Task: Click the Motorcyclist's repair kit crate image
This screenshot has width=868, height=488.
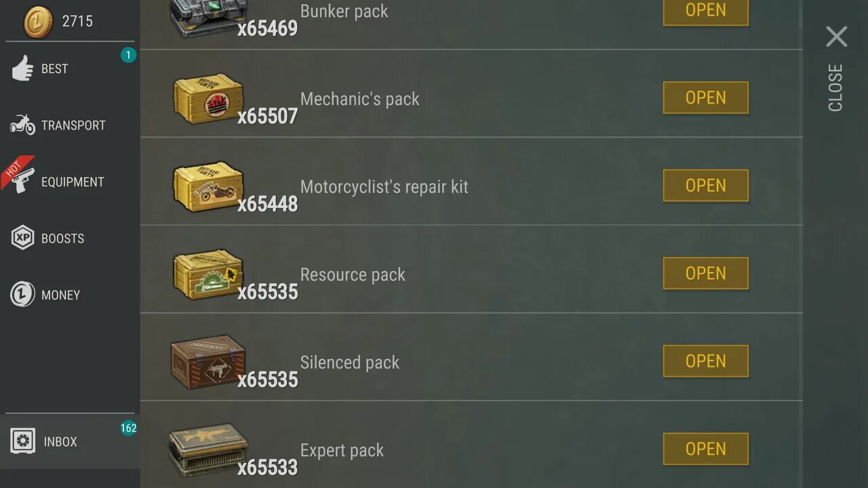Action: pyautogui.click(x=207, y=186)
